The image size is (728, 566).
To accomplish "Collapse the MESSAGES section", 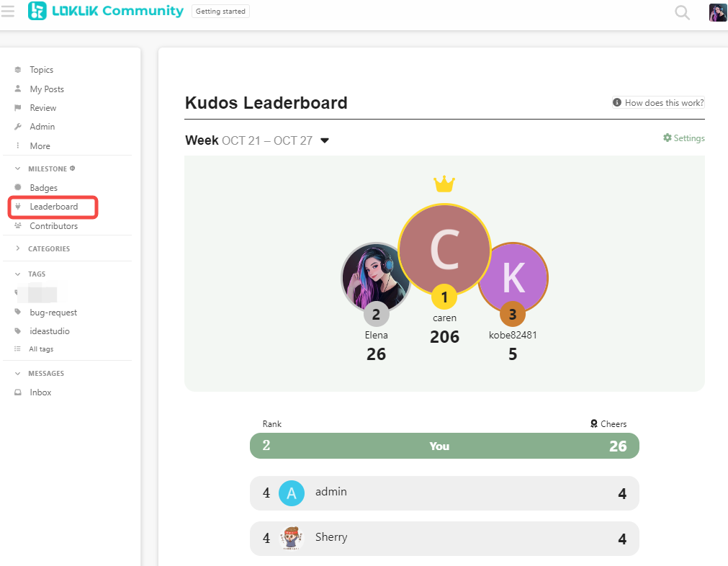I will (18, 373).
